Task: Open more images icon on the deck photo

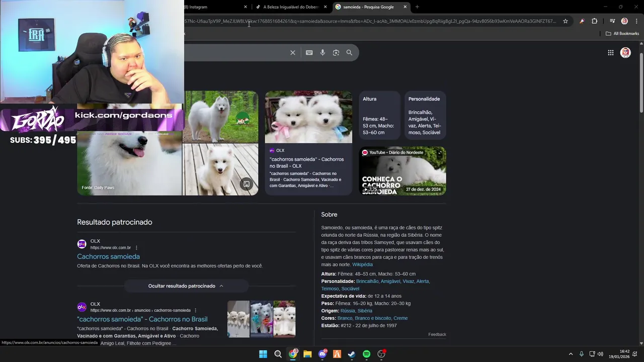Action: tap(247, 184)
